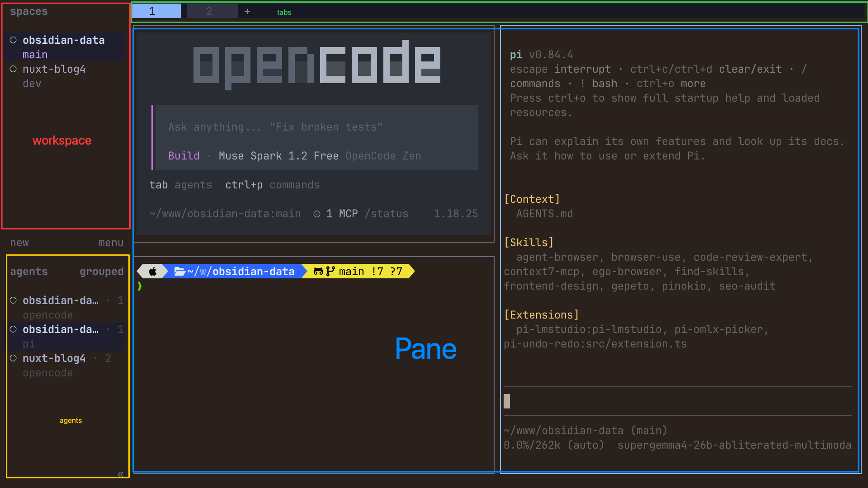Viewport: 868px width, 488px height.
Task: Click the 'OpenCode Zen' provider label
Action: coord(383,156)
